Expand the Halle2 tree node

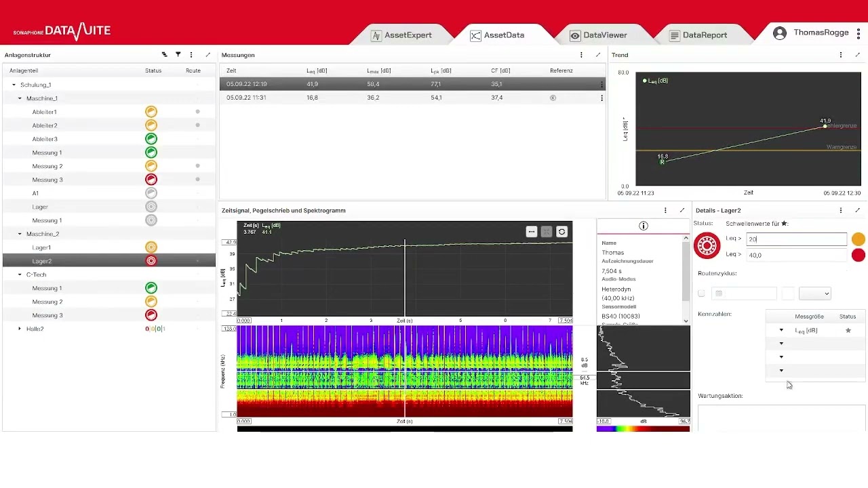(x=20, y=329)
